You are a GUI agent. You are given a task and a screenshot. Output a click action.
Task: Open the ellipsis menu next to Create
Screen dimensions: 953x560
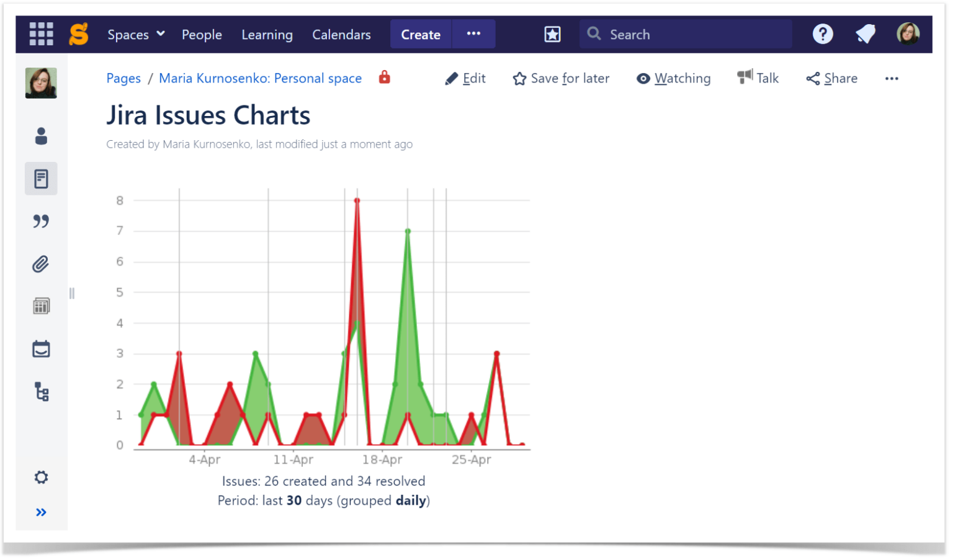pos(473,34)
